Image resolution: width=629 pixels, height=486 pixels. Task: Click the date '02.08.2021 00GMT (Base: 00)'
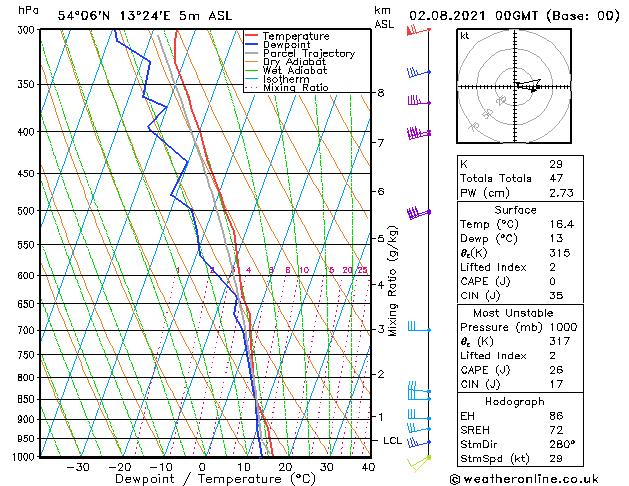point(514,16)
